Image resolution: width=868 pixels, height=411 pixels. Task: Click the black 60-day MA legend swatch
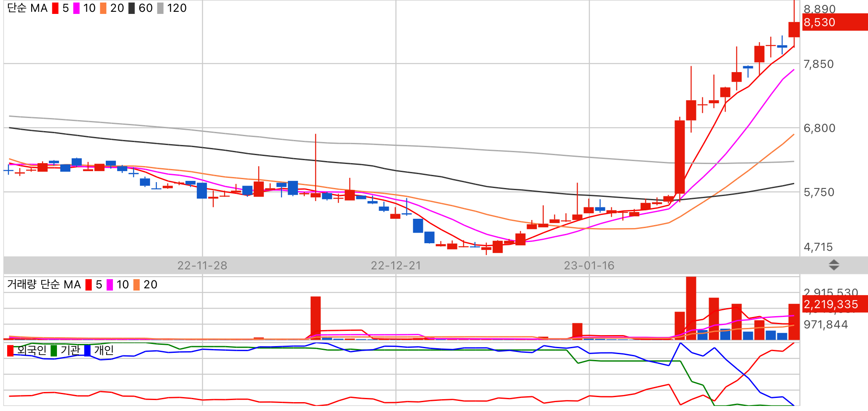pyautogui.click(x=132, y=8)
